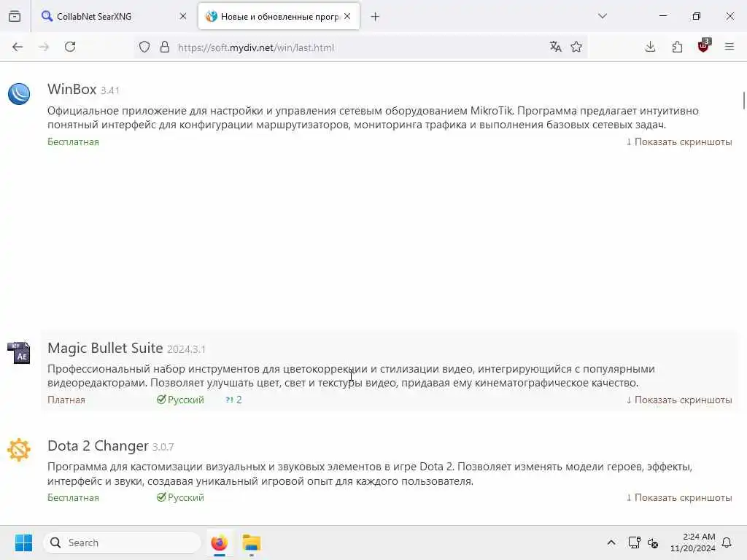Close the CollabNet SearXNG tab
This screenshot has width=747, height=560.
tap(183, 16)
